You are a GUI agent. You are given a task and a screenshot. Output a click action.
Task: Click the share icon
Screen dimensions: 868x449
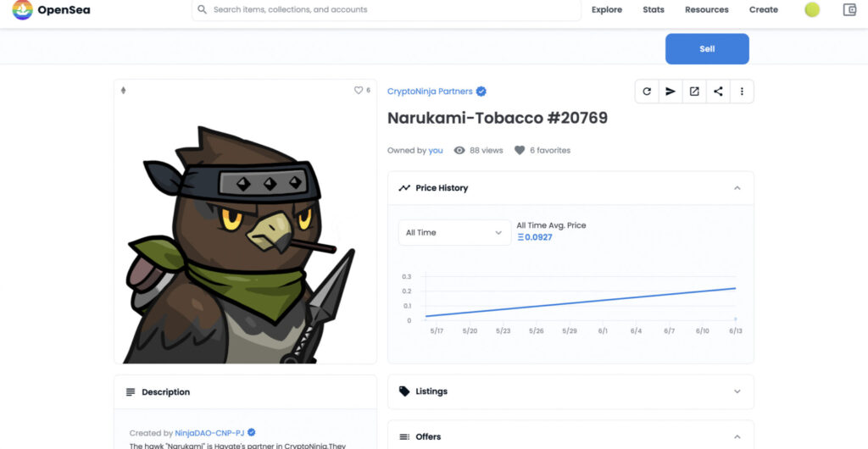tap(718, 91)
